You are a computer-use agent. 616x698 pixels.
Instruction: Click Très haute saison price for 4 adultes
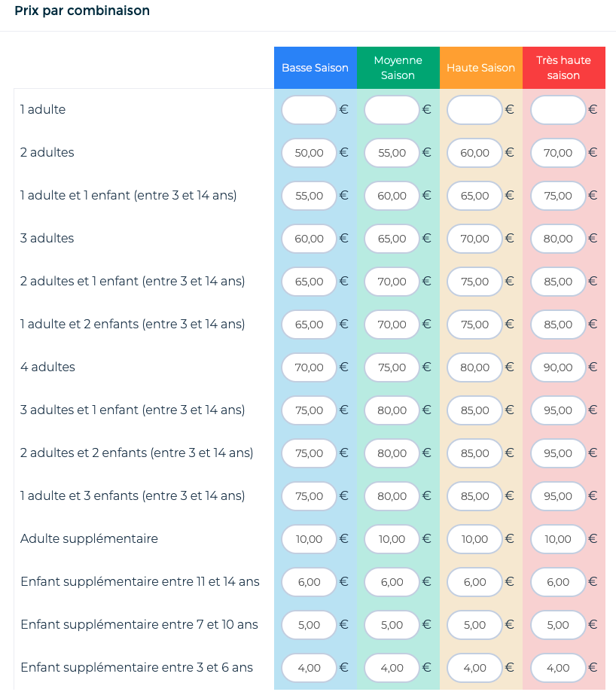coord(558,367)
